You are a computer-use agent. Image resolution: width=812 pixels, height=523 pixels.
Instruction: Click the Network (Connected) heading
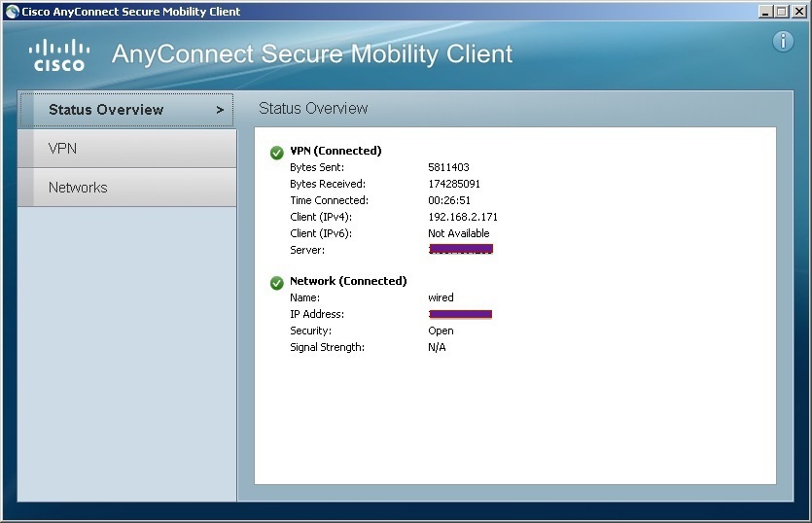tap(348, 281)
